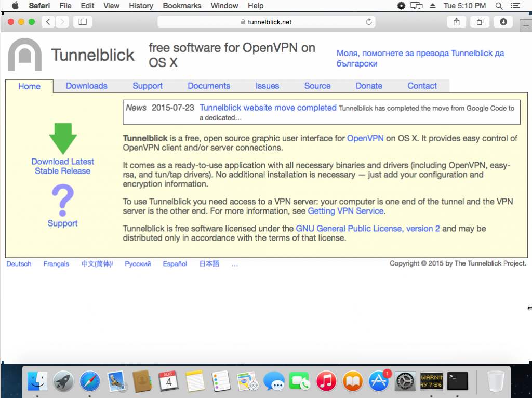
Task: Open Reminders from the Dock
Action: pyautogui.click(x=221, y=381)
